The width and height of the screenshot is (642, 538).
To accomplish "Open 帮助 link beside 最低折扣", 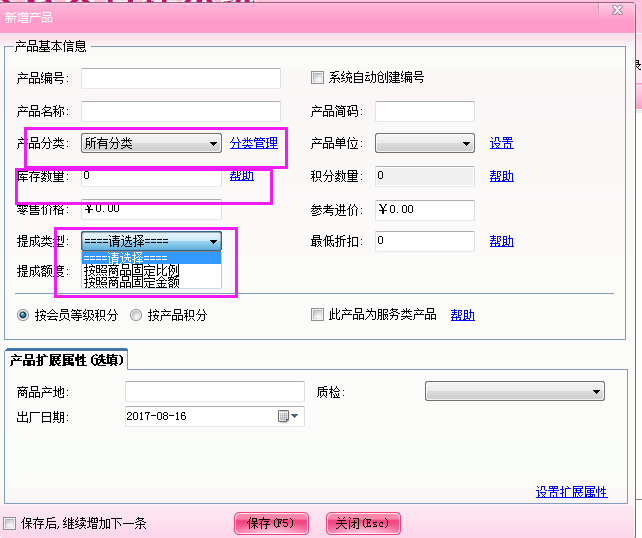I will pos(502,241).
